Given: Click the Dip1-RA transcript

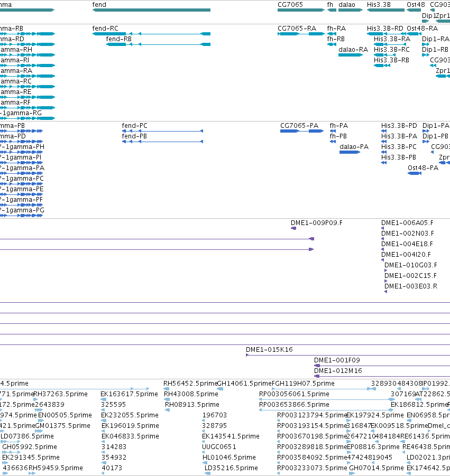Looking at the screenshot, I should pos(426,44).
